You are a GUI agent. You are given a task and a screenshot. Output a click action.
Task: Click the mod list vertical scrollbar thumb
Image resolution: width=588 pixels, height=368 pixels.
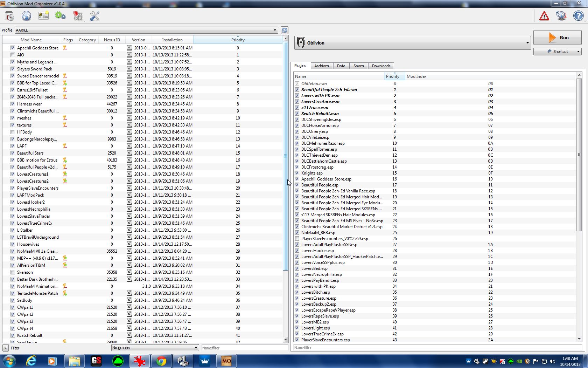point(285,156)
